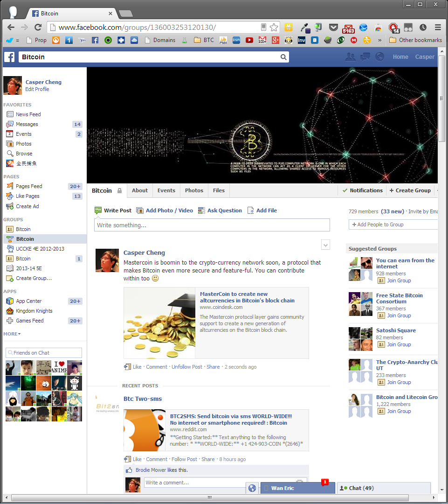The width and height of the screenshot is (448, 504).
Task: Switch to the Files tab
Action: [219, 190]
